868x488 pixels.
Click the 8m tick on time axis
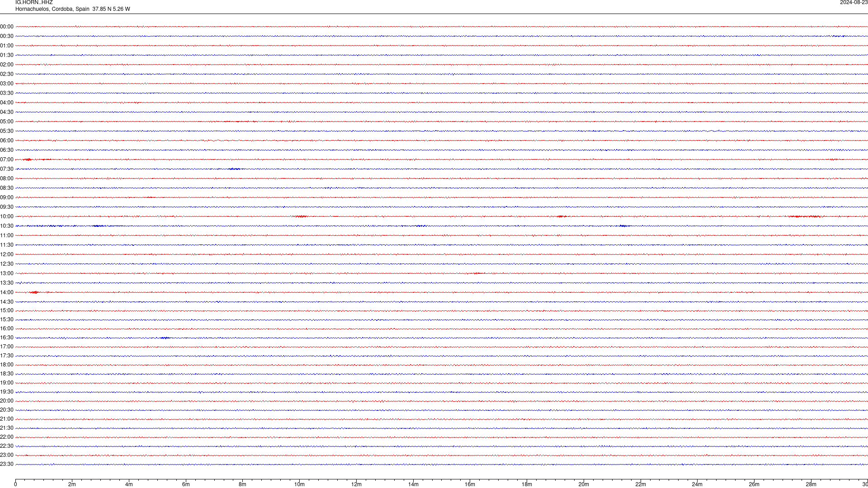pos(243,484)
